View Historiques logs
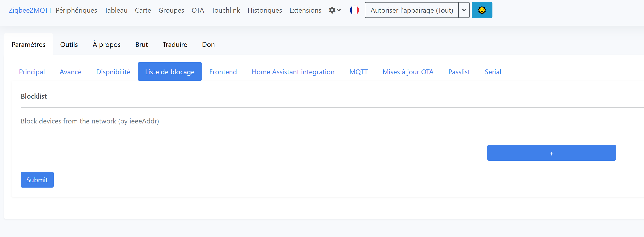 265,10
